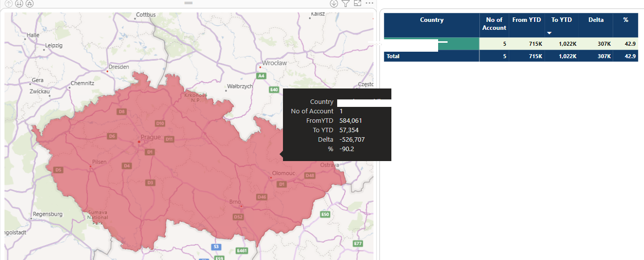Click the green A4 road badge
644x260 pixels.
[261, 76]
